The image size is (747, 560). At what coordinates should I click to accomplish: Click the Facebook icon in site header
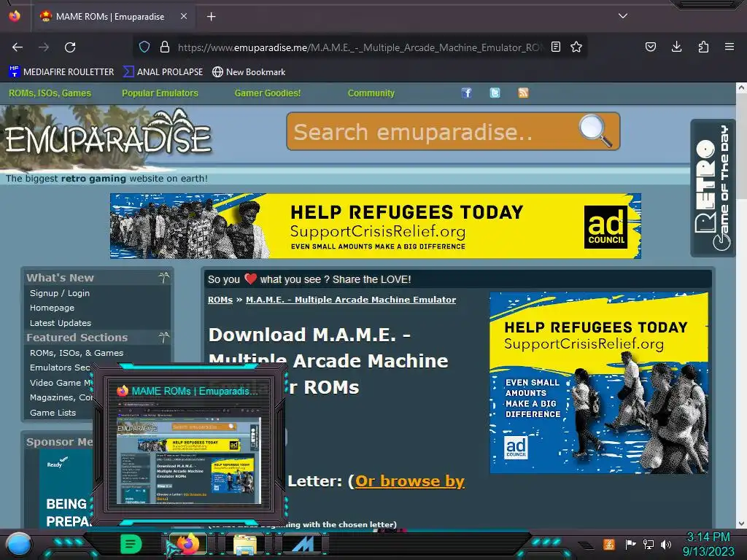pyautogui.click(x=466, y=93)
